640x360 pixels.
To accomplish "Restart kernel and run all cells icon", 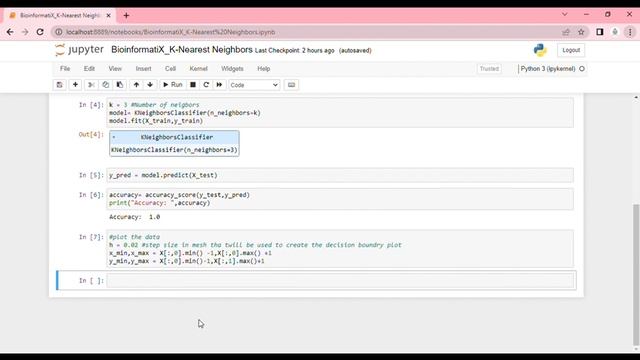I will tap(219, 85).
